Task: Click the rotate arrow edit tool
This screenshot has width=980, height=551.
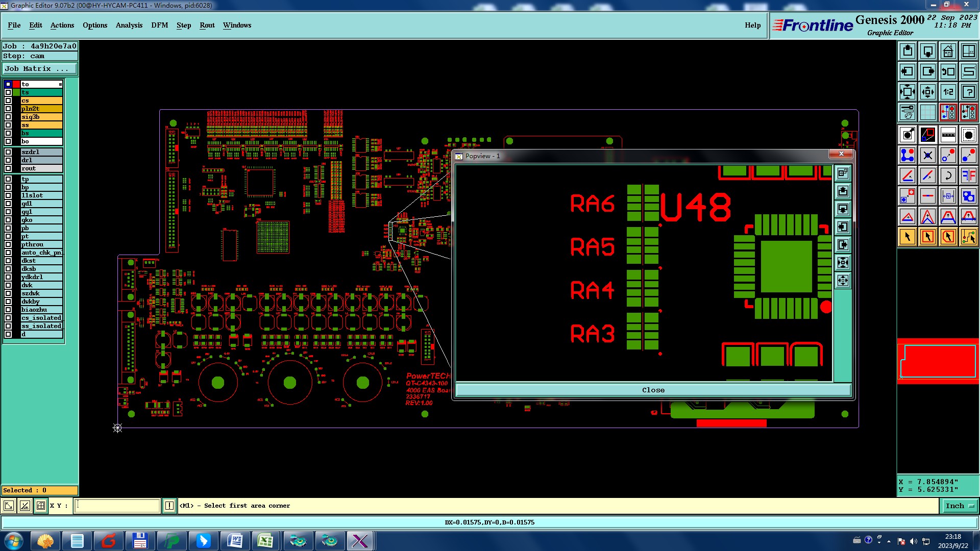Action: point(948,176)
